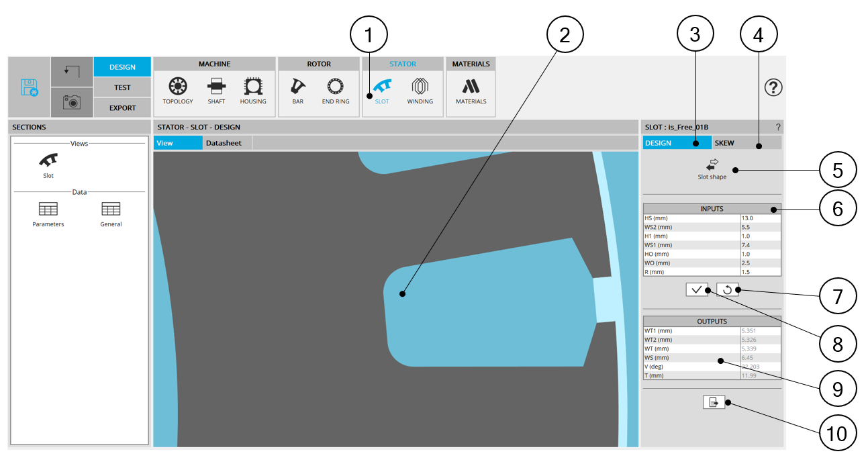Click the help question mark icon

(x=773, y=87)
